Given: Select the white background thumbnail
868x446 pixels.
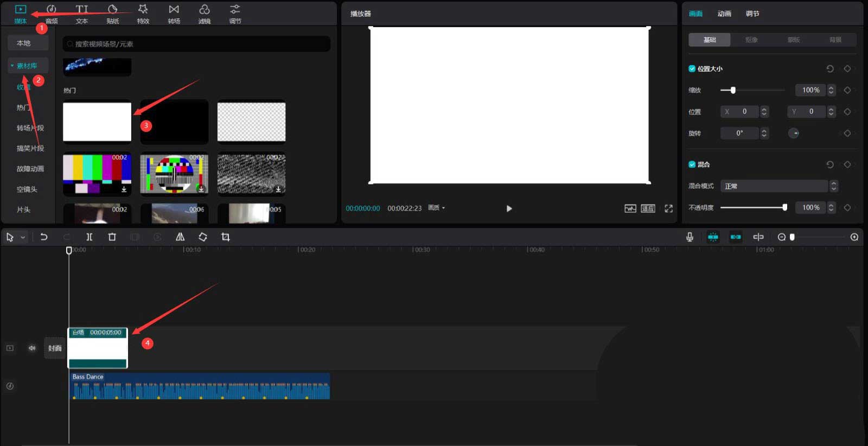Looking at the screenshot, I should pos(97,122).
